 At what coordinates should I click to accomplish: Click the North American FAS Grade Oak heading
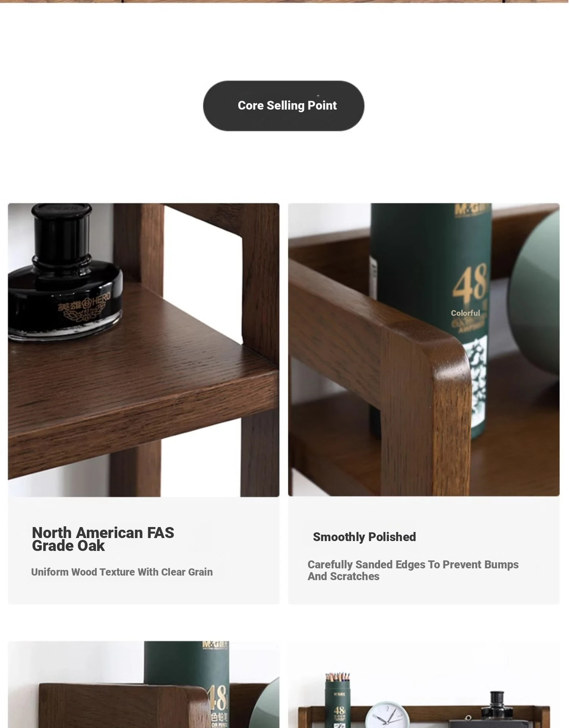pyautogui.click(x=103, y=539)
